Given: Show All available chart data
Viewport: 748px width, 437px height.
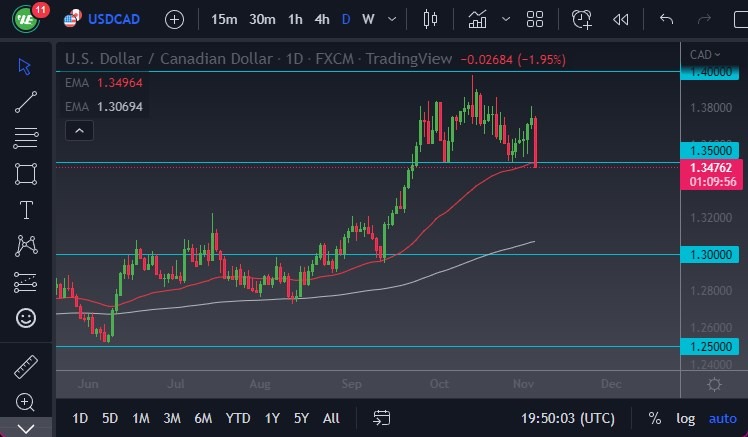Looking at the screenshot, I should (x=331, y=418).
